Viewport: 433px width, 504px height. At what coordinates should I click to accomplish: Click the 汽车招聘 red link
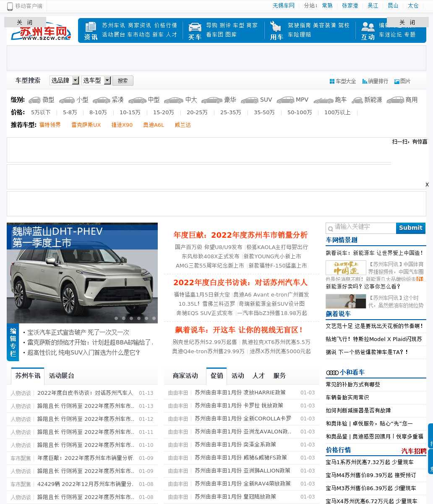tap(414, 451)
